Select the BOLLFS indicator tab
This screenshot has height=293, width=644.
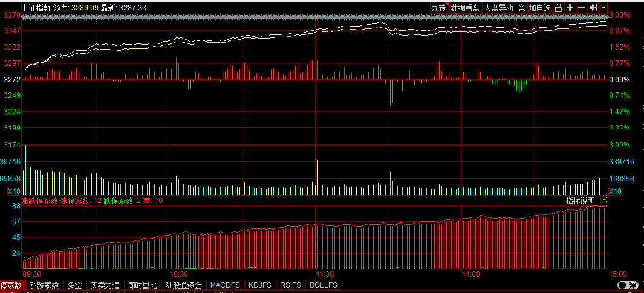324,285
